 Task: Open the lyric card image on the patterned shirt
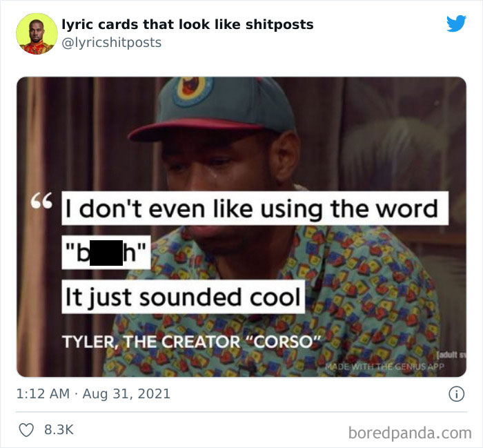tap(241, 227)
